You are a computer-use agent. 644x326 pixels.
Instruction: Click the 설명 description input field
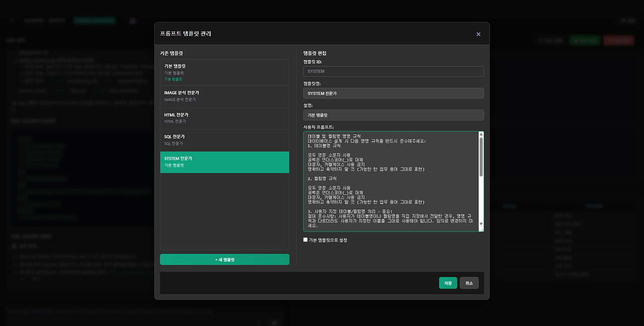(x=393, y=115)
